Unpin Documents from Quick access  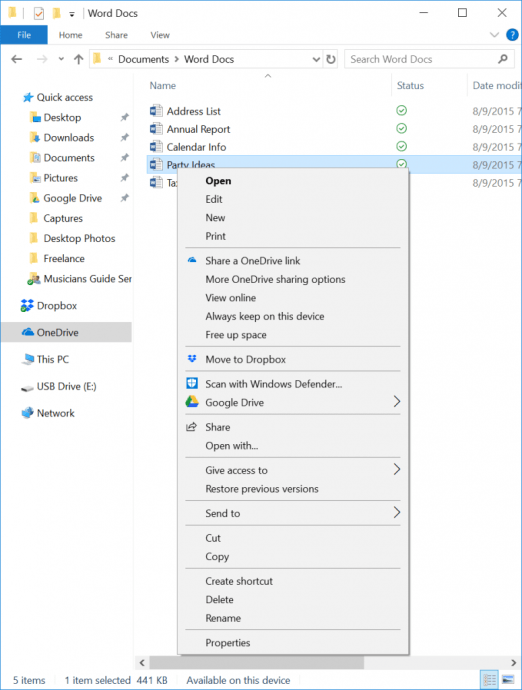point(125,158)
